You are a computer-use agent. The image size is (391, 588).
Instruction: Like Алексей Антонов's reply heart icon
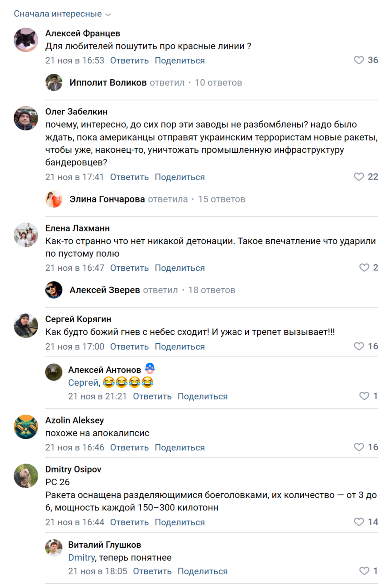(x=364, y=396)
